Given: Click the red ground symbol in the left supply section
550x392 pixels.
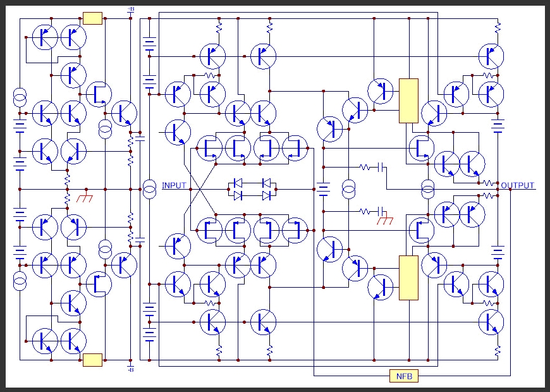Looking at the screenshot, I should tap(84, 196).
